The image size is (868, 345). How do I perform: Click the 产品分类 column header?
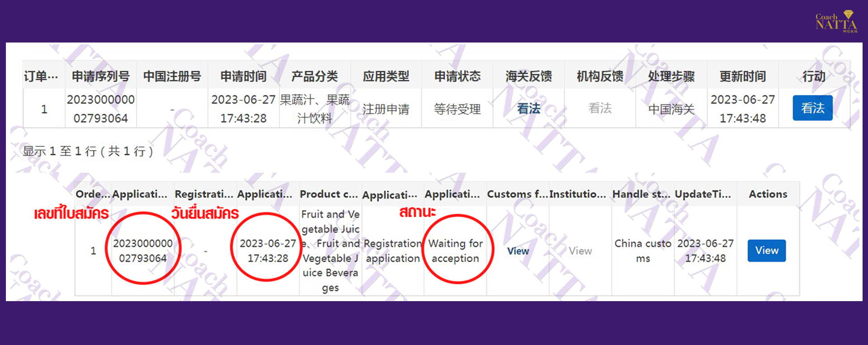click(315, 76)
